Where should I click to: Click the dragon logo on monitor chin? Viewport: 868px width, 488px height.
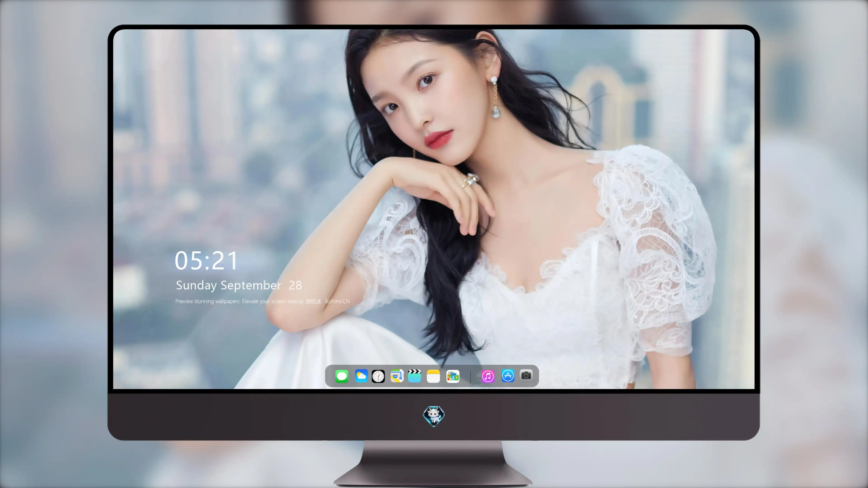point(434,416)
